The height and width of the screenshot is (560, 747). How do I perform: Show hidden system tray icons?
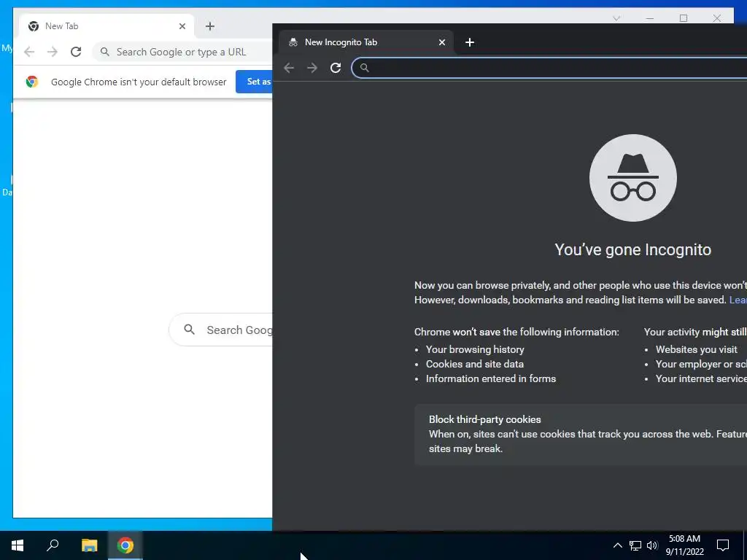click(617, 545)
